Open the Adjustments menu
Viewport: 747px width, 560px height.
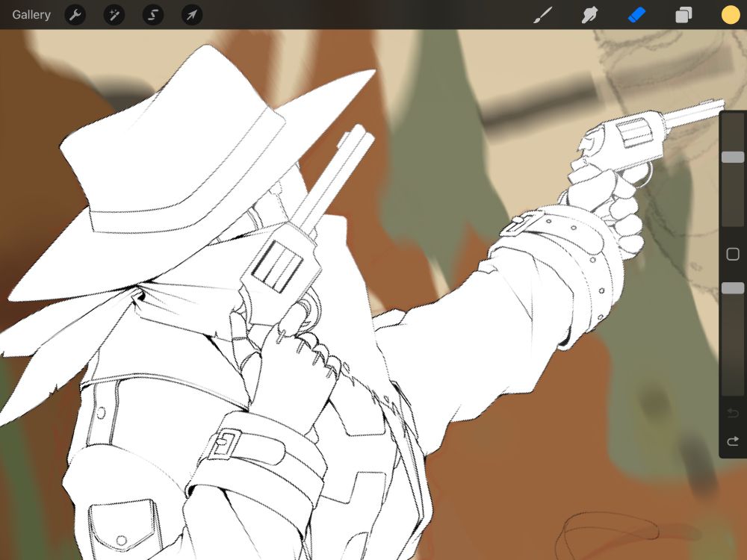(x=114, y=15)
